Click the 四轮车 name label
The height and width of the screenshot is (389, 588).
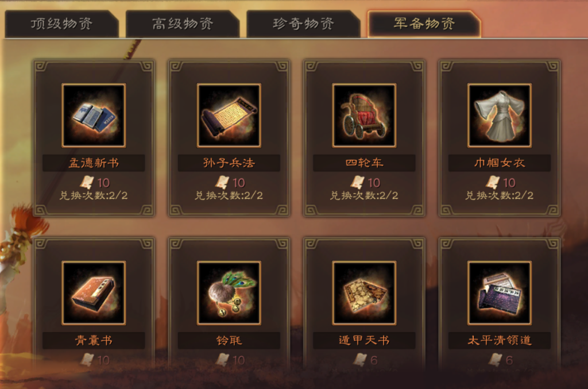pos(364,163)
